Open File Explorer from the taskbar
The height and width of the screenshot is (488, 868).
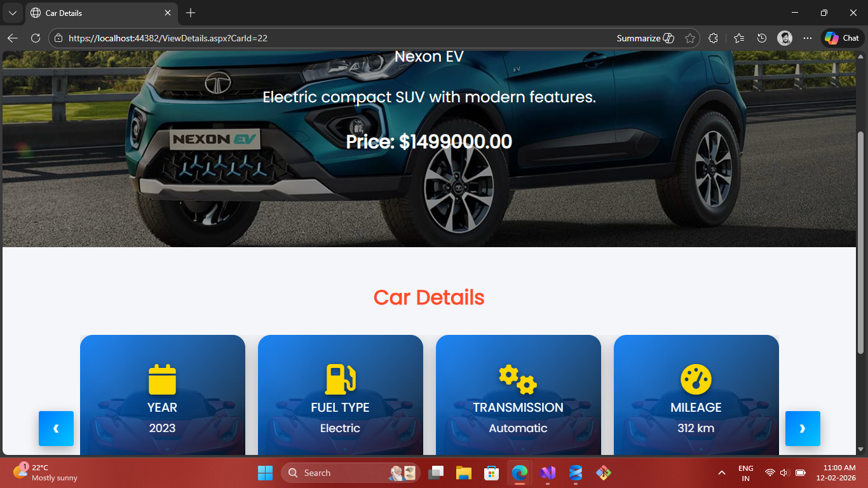coord(463,473)
